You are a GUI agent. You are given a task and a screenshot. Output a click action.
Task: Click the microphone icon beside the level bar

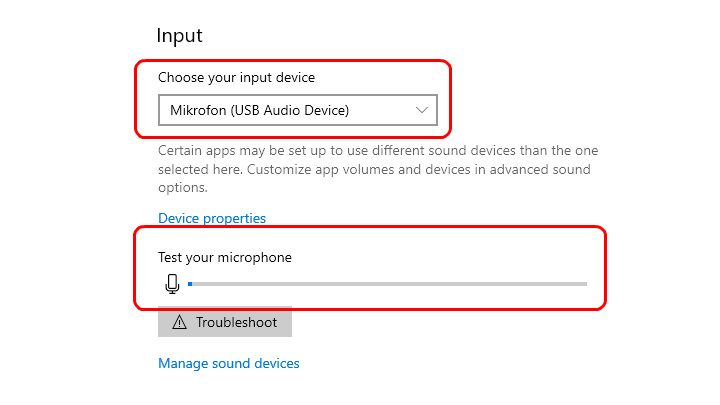172,284
